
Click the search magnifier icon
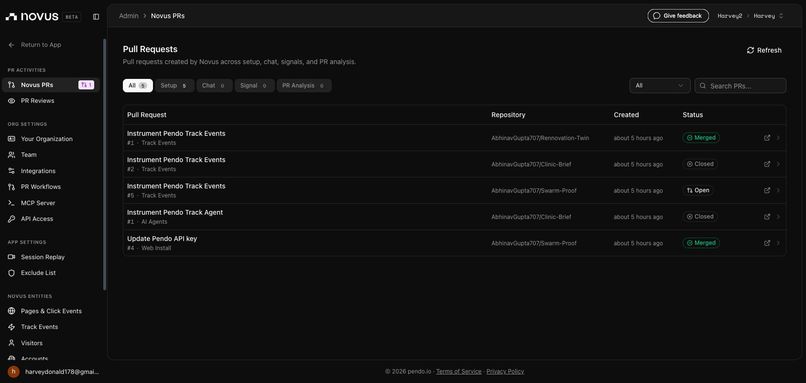703,86
